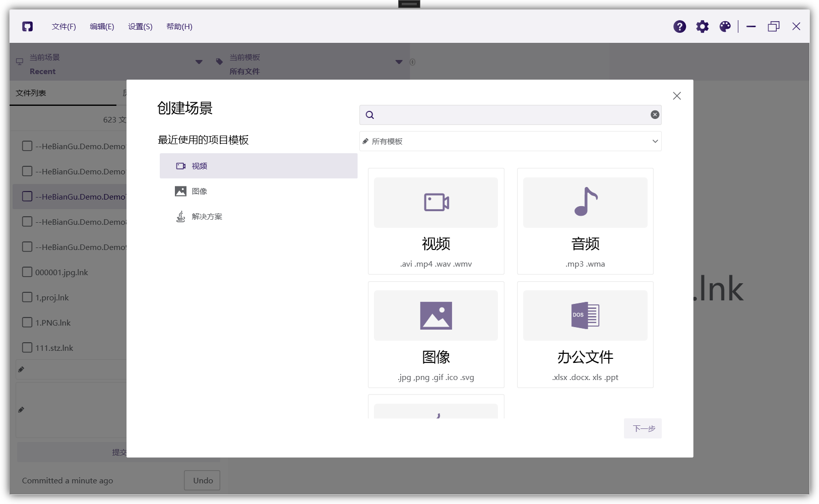The width and height of the screenshot is (819, 504).
Task: Click the 最近使用的项目模板 heading
Action: (x=203, y=140)
